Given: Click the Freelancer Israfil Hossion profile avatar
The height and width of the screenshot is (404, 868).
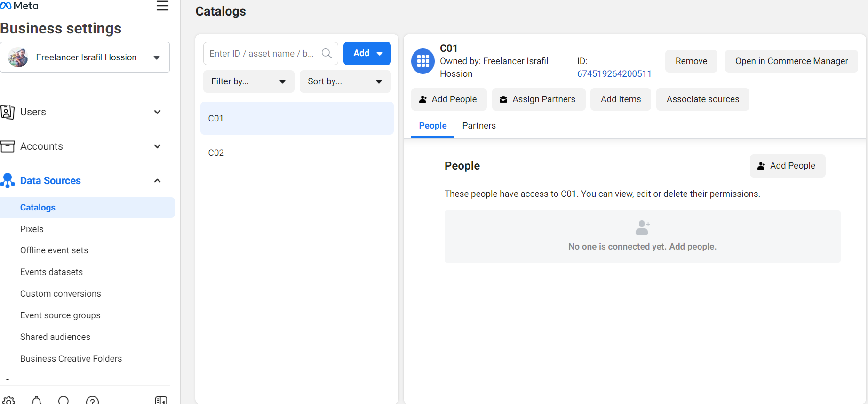Looking at the screenshot, I should (18, 57).
